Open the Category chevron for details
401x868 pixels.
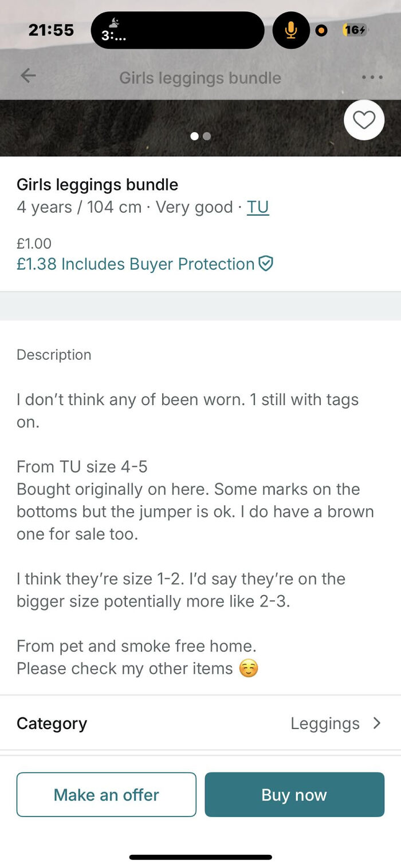click(x=378, y=723)
